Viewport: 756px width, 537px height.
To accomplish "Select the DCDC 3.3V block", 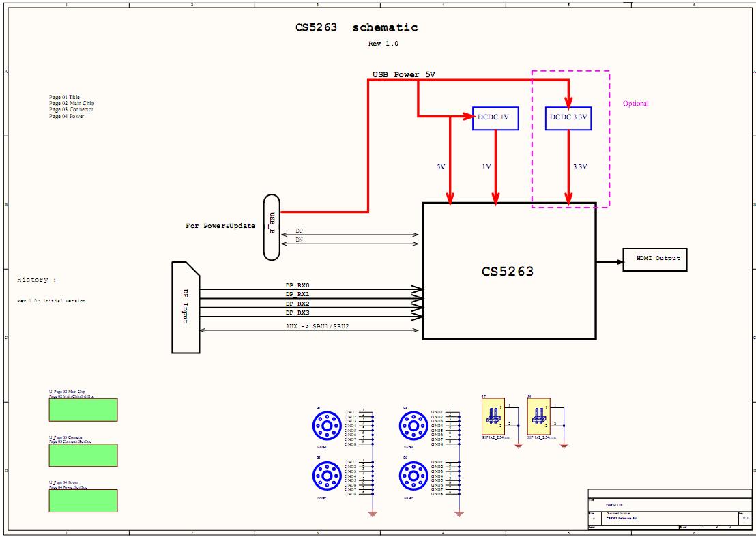I will (x=568, y=118).
